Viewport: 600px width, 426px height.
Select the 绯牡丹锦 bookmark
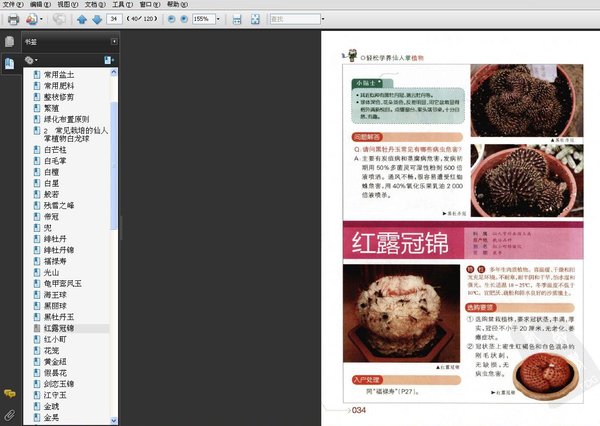pos(59,250)
